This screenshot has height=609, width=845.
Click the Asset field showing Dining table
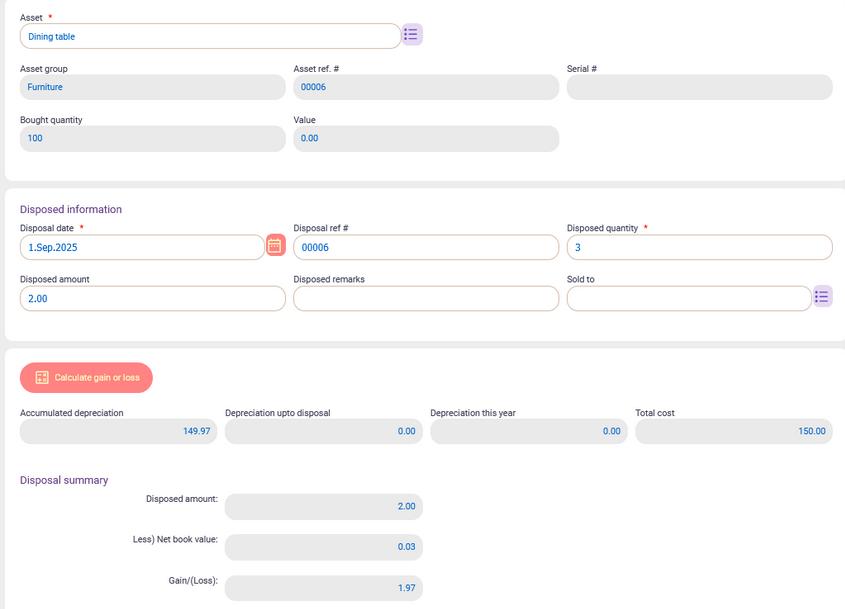coord(210,36)
